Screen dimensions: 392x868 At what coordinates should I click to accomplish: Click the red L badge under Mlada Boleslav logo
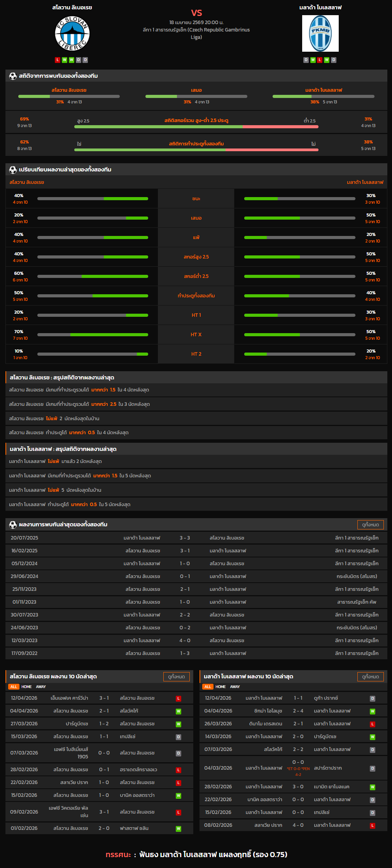(x=320, y=60)
